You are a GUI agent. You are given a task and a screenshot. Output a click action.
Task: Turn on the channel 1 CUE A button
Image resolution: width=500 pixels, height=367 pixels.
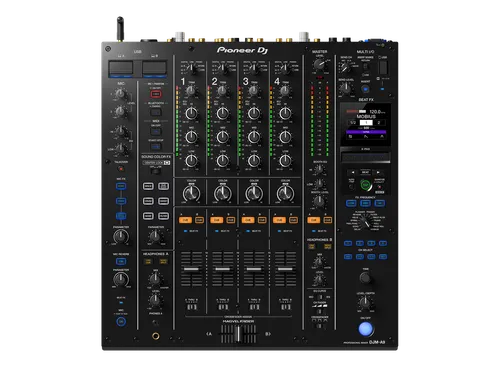[185, 220]
